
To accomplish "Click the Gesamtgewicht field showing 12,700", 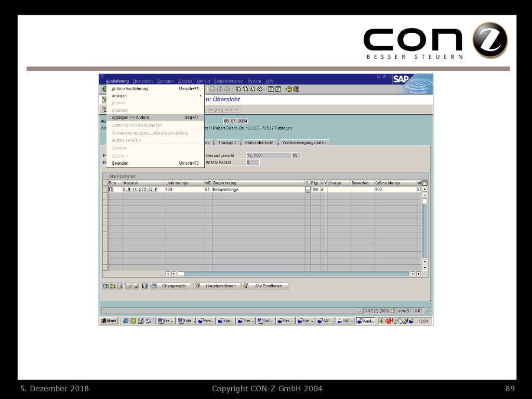I will coord(269,155).
